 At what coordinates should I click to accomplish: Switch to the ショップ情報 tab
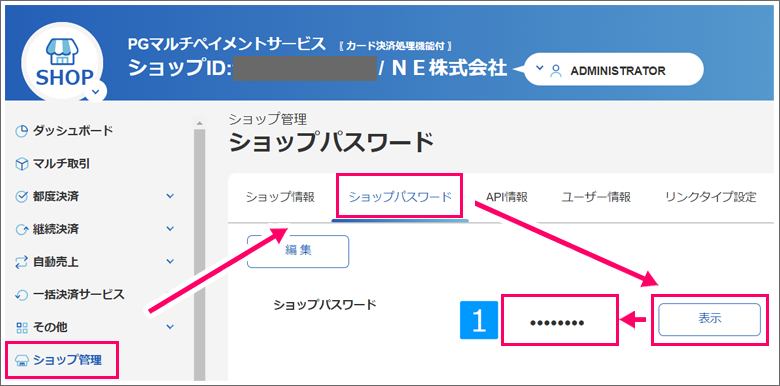click(280, 197)
